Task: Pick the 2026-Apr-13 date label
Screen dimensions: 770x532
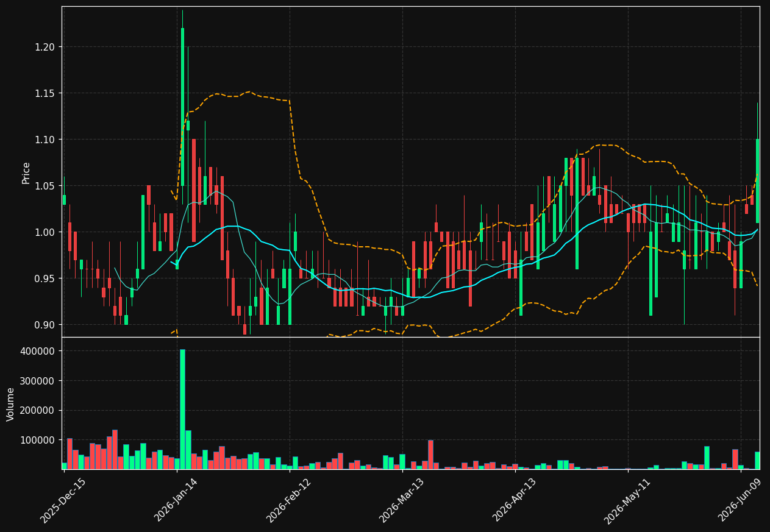Action: [x=515, y=500]
